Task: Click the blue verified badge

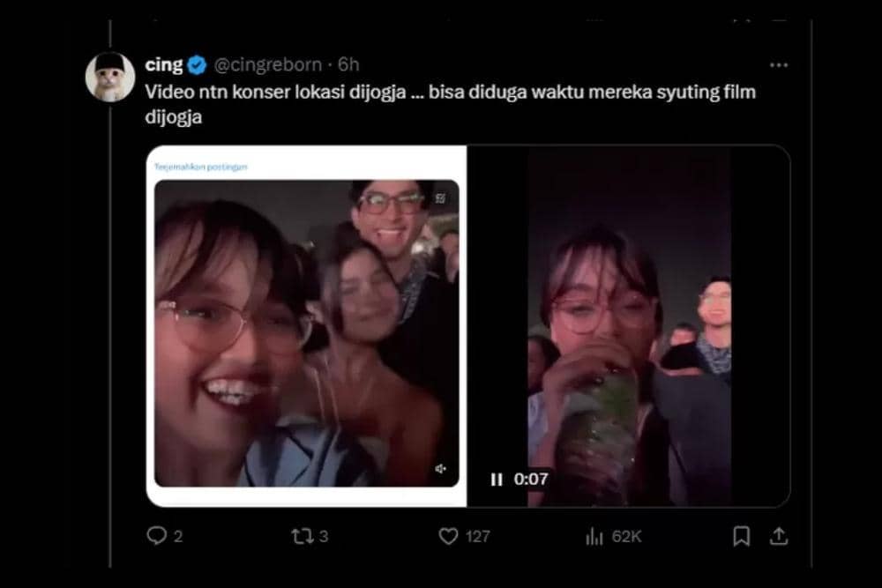Action: coord(198,64)
